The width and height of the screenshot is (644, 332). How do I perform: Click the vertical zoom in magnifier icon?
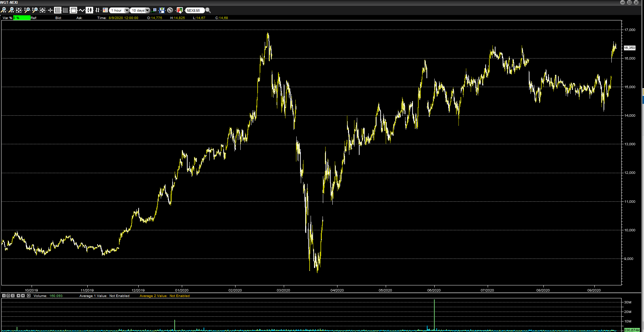pyautogui.click(x=27, y=10)
